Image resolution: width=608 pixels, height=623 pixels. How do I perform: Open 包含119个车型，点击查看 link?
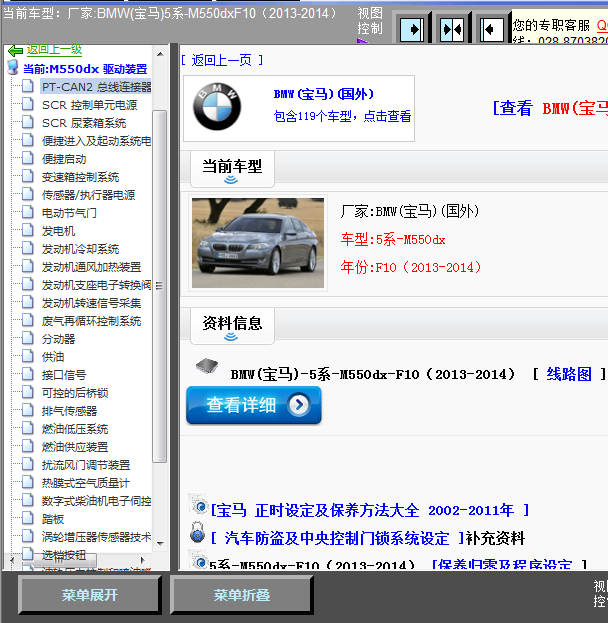[x=342, y=116]
